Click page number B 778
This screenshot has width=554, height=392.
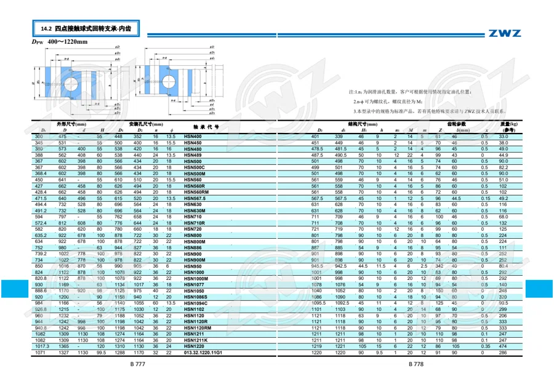coord(416,364)
